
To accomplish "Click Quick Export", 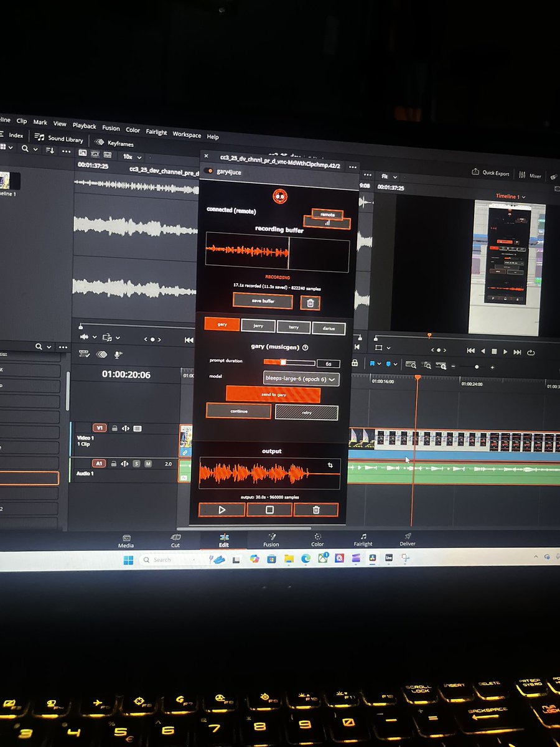I will [491, 173].
